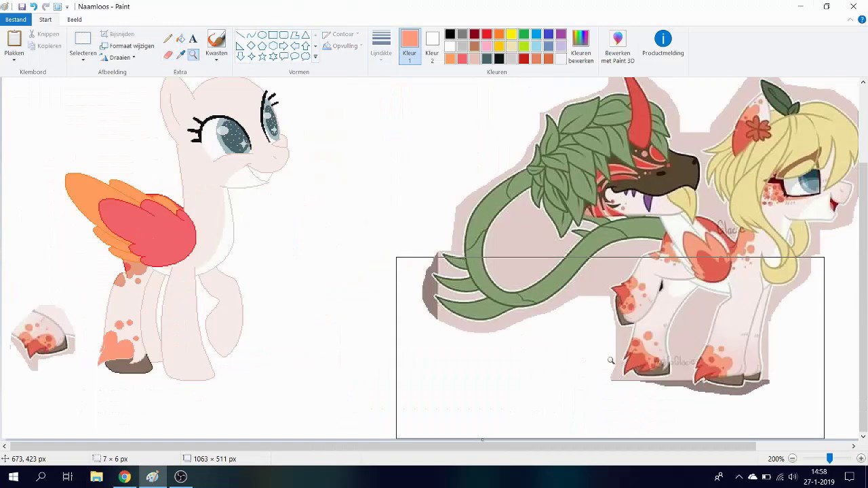Zoom in with the plus button
This screenshot has height=488, width=868.
coord(861,459)
